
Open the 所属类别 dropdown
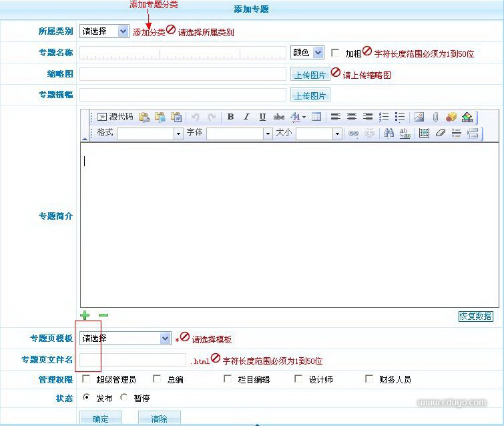104,31
